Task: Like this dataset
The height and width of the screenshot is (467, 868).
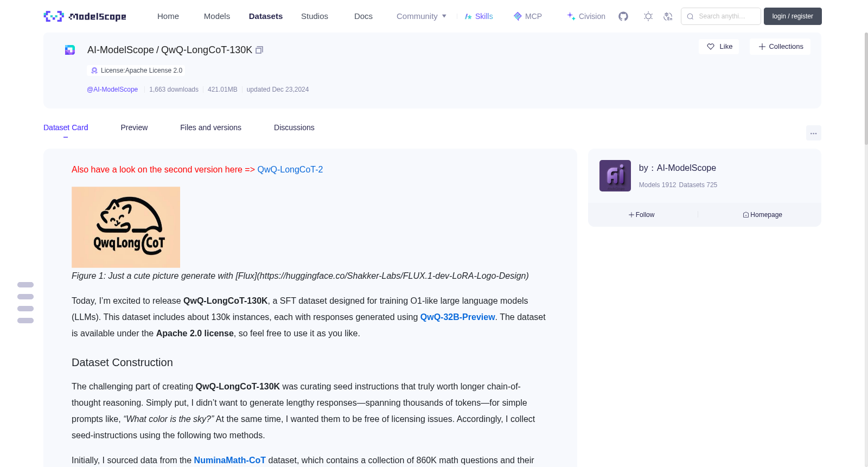Action: pos(719,47)
